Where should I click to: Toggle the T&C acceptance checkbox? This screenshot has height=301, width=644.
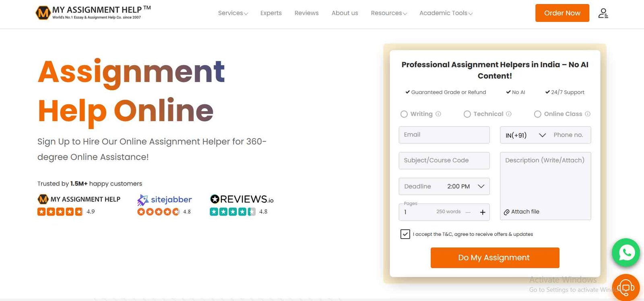(405, 234)
